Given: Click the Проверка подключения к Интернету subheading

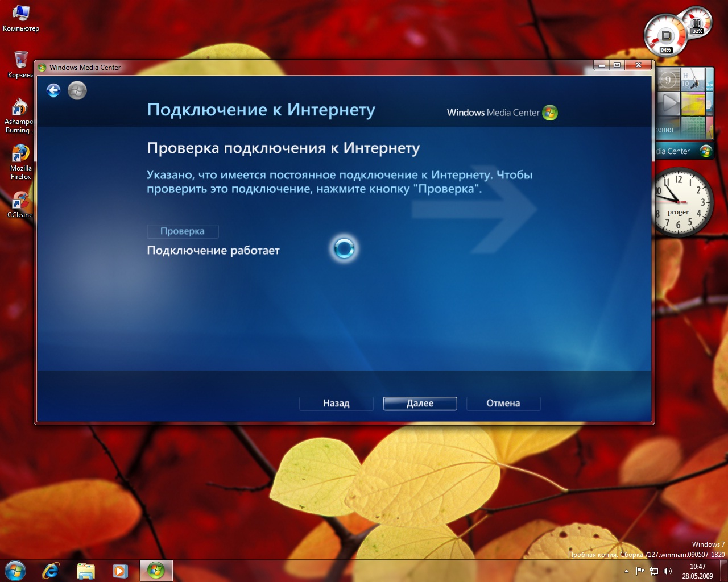Looking at the screenshot, I should [283, 148].
